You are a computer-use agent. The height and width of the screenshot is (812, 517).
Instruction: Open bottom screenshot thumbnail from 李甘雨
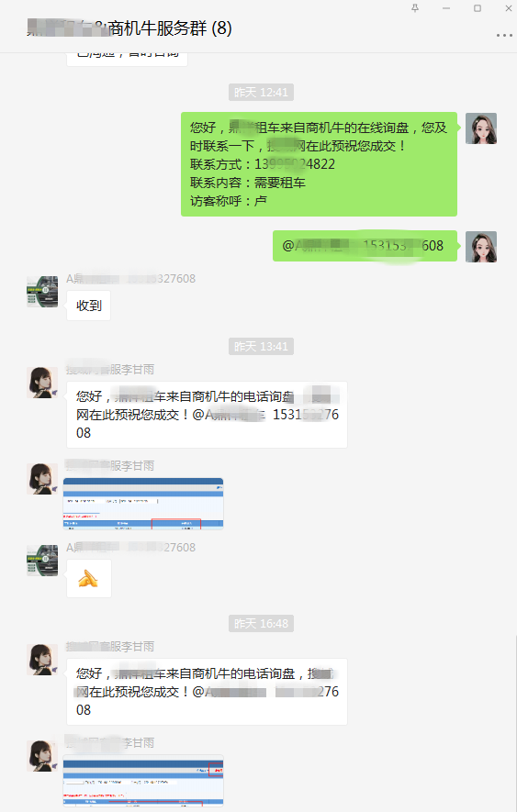(143, 781)
